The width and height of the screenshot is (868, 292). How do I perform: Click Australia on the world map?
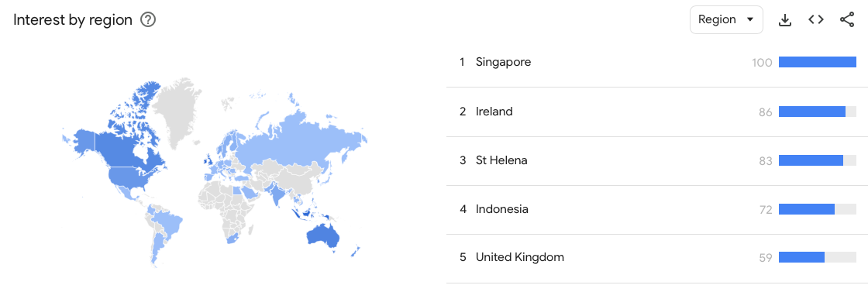(322, 236)
